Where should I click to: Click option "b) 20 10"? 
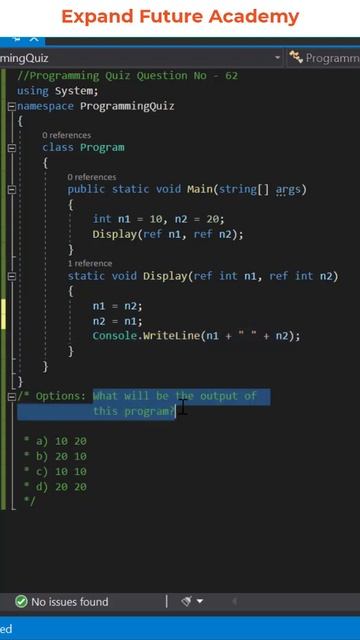(x=61, y=456)
